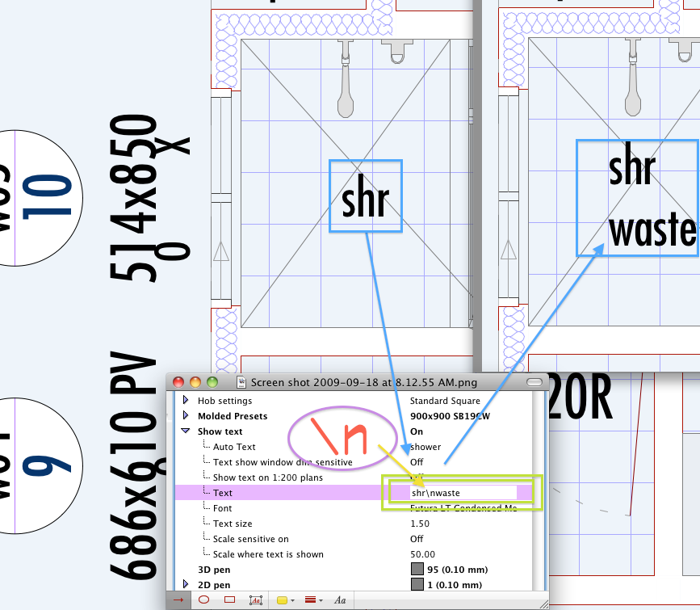700x610 pixels.
Task: Click the dim sensitive 'Off' value
Action: tap(417, 462)
